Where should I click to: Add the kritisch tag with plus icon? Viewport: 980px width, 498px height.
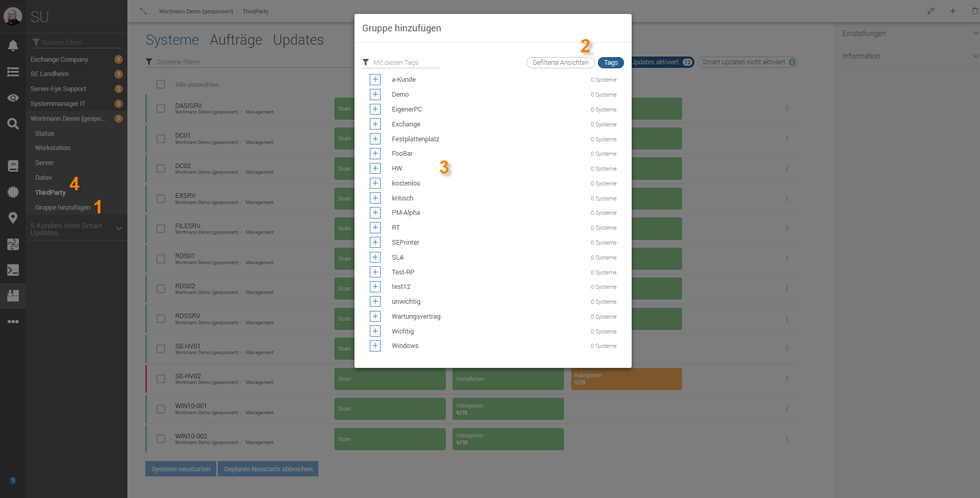pos(375,198)
